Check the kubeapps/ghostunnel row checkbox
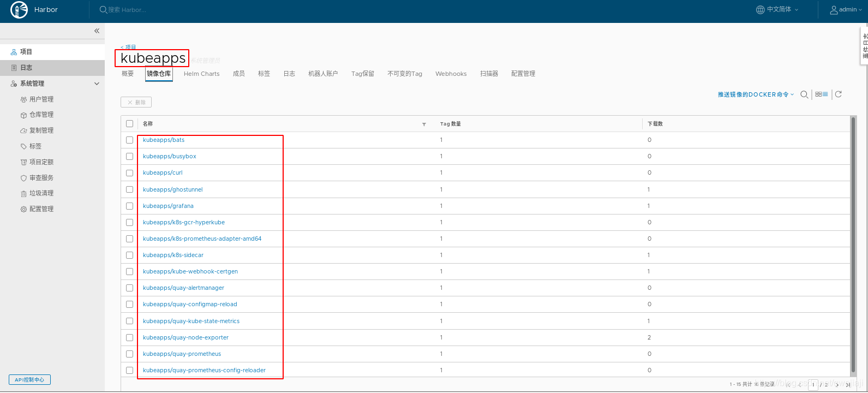Image resolution: width=868 pixels, height=393 pixels. (129, 189)
